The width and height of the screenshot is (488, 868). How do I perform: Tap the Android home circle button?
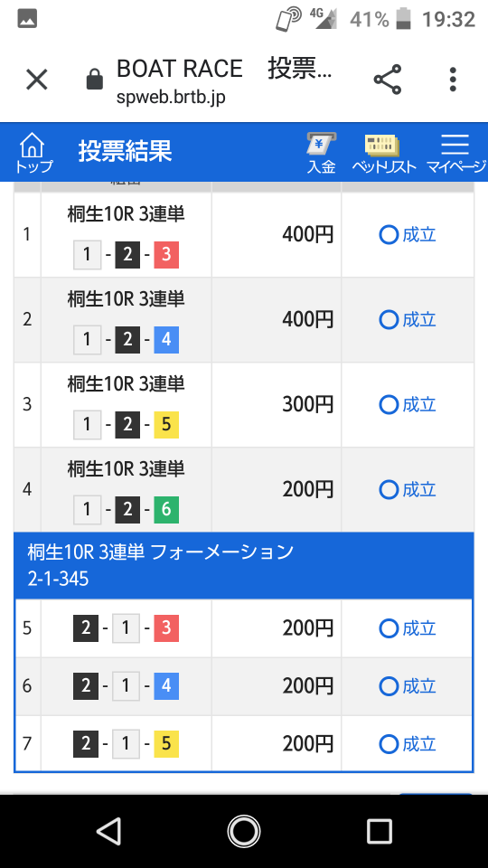tap(244, 831)
